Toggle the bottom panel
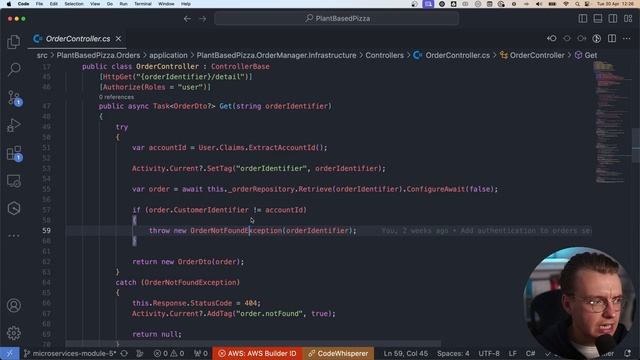 598,19
